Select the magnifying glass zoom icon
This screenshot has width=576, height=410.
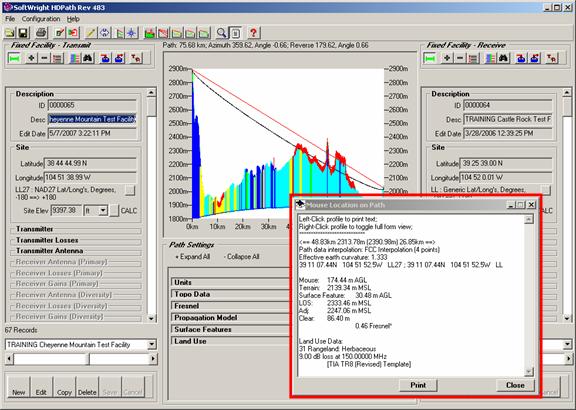pyautogui.click(x=221, y=33)
